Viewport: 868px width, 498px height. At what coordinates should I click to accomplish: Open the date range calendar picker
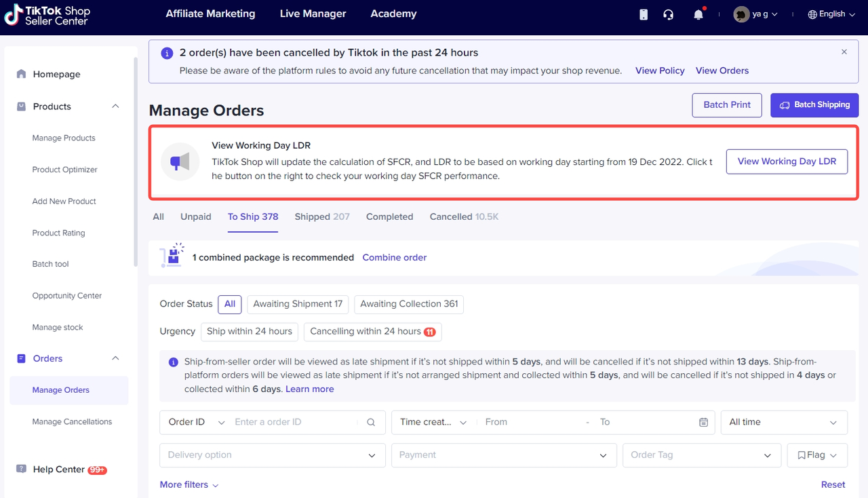[704, 422]
